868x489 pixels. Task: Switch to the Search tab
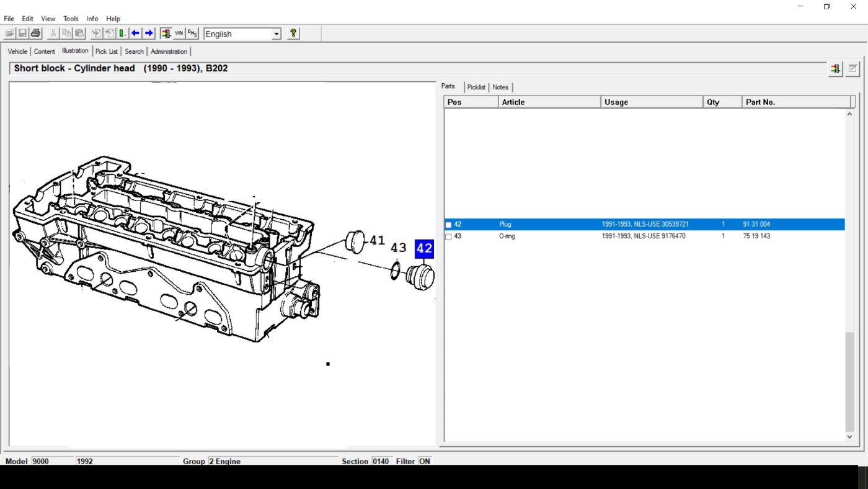(134, 52)
